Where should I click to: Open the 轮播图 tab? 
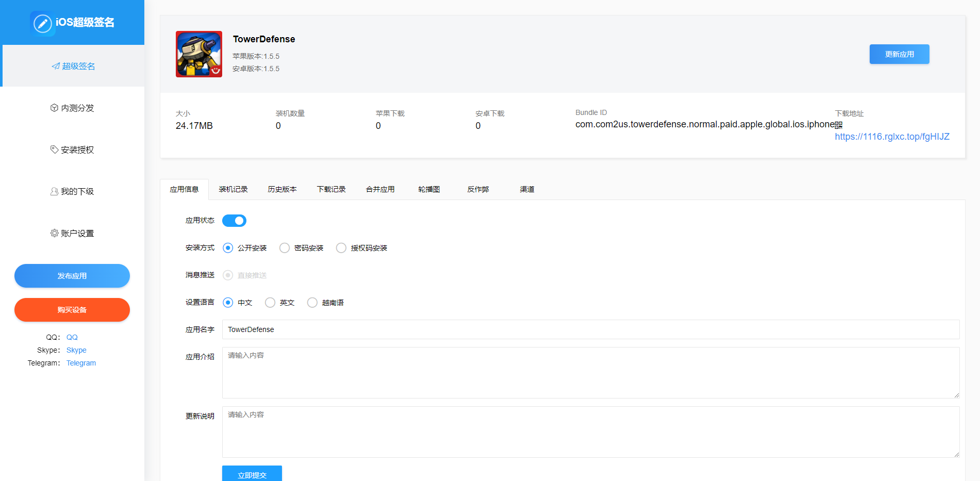click(429, 189)
